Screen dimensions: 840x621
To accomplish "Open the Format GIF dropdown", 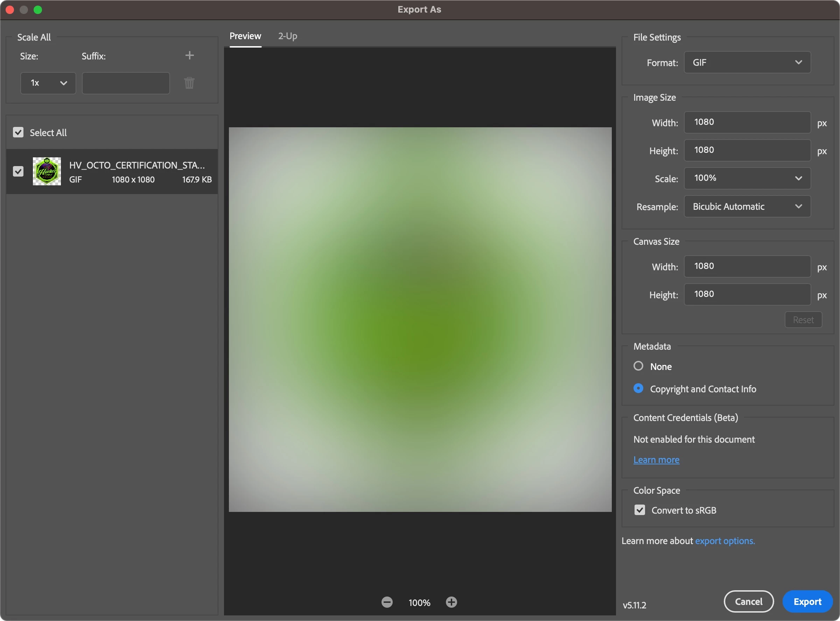I will pyautogui.click(x=747, y=62).
